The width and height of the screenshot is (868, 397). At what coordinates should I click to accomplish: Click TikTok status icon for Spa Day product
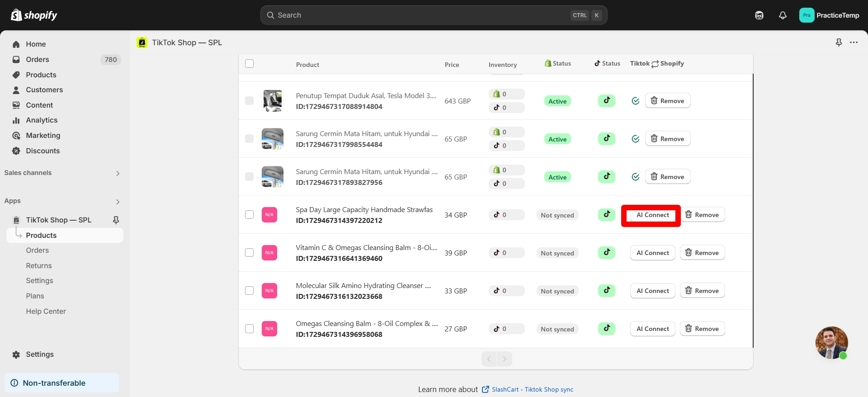tap(607, 214)
